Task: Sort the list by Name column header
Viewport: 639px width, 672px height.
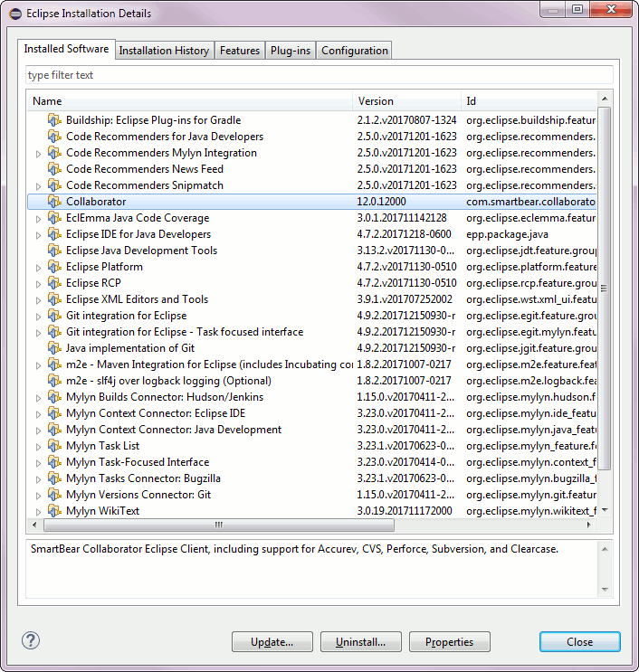Action: [x=189, y=101]
